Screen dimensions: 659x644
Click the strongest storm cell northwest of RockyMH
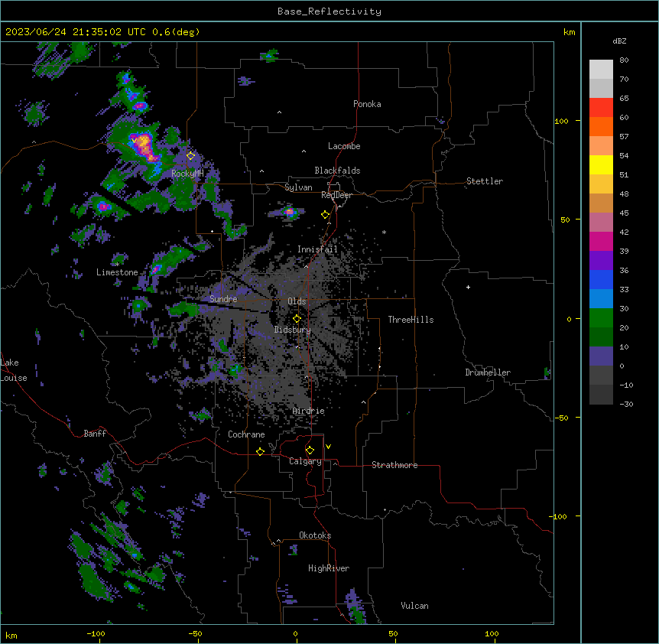point(145,146)
